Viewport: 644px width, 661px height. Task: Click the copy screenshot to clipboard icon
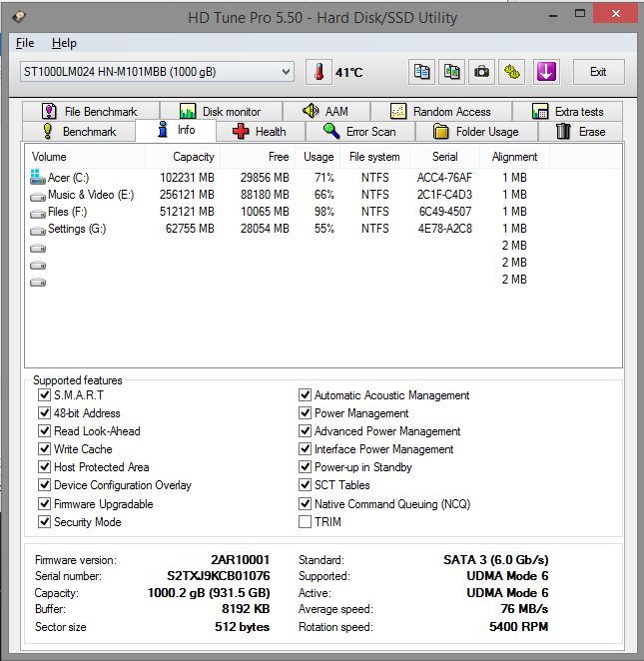[x=452, y=72]
